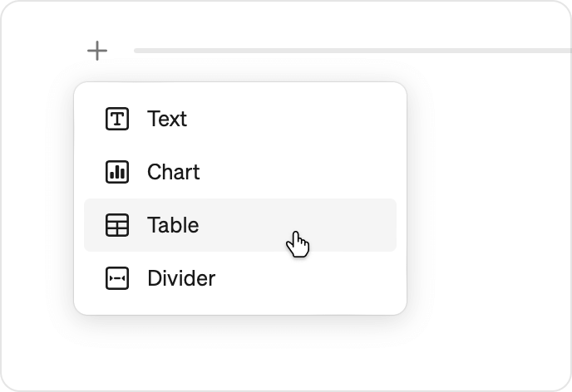Click the word "Chart" label
This screenshot has height=392, width=572.
[x=173, y=172]
